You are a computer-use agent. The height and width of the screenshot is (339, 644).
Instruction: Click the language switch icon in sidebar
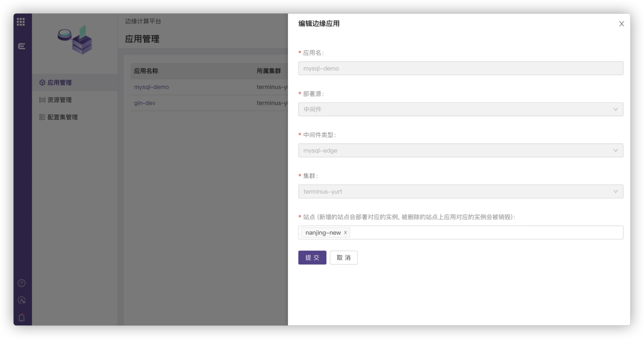click(x=22, y=300)
